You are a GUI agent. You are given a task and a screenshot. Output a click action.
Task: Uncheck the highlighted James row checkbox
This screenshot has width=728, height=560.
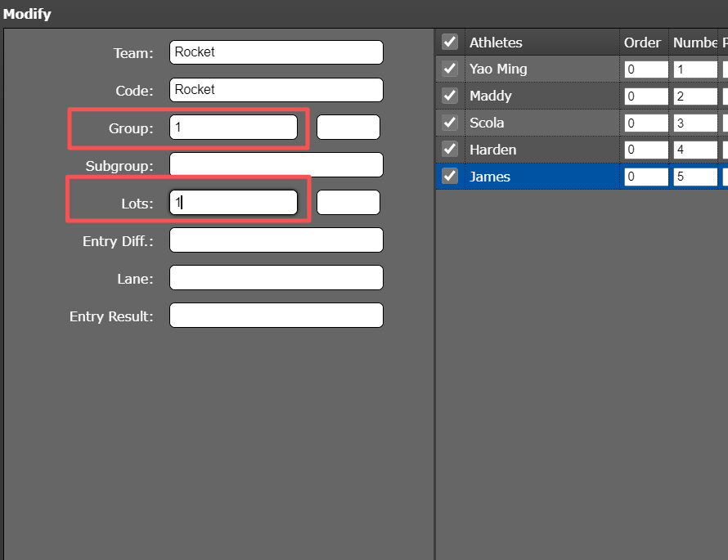coord(449,177)
